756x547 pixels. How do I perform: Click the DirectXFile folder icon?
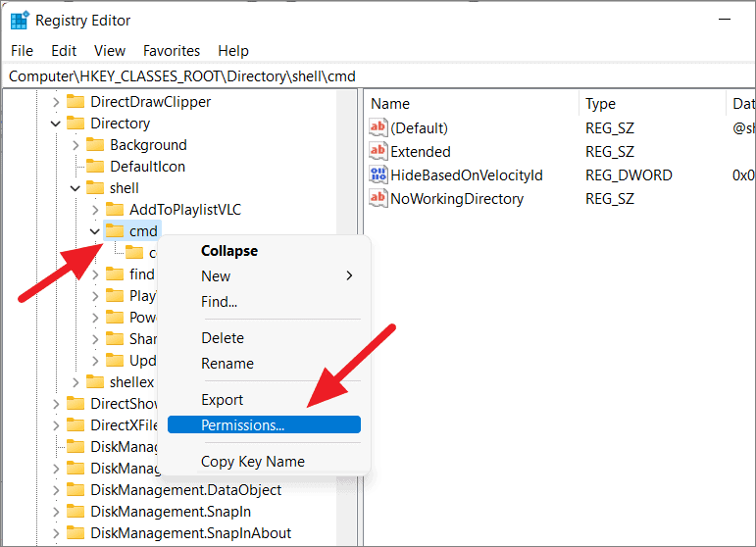pyautogui.click(x=76, y=425)
